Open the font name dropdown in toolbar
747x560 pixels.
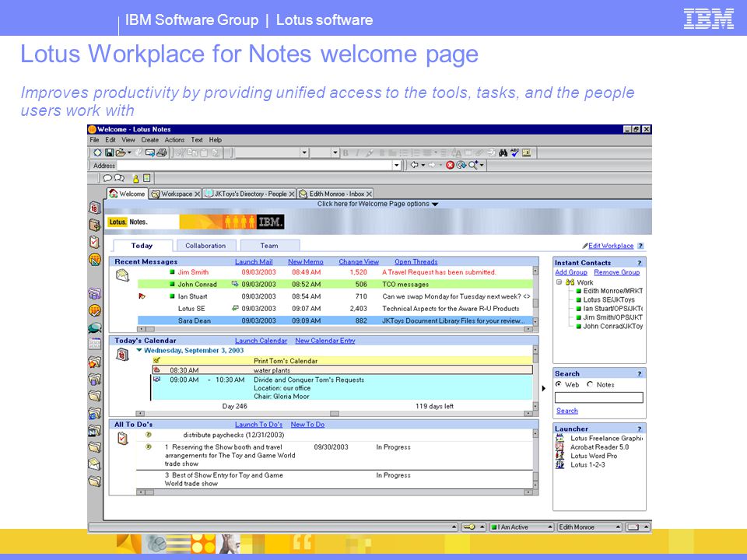click(304, 153)
